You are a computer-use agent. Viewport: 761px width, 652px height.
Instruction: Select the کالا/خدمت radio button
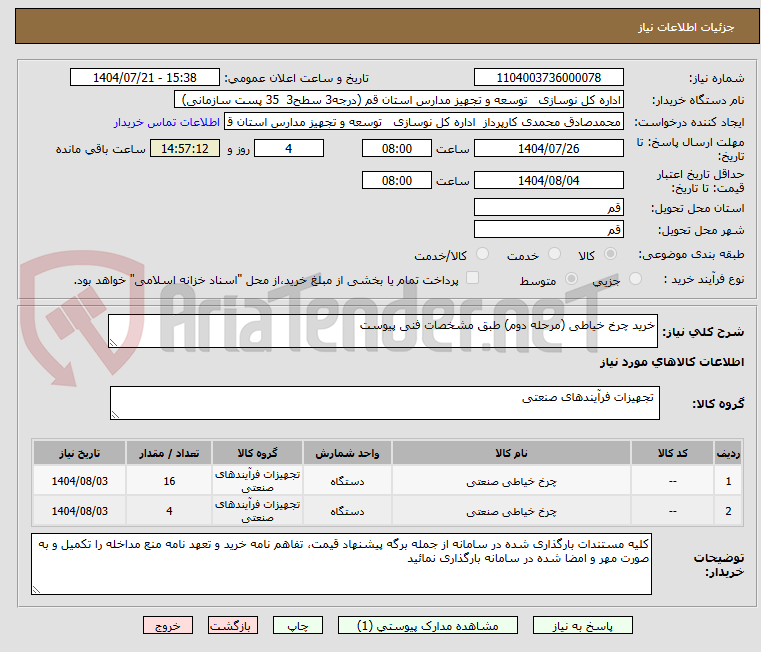tap(482, 253)
